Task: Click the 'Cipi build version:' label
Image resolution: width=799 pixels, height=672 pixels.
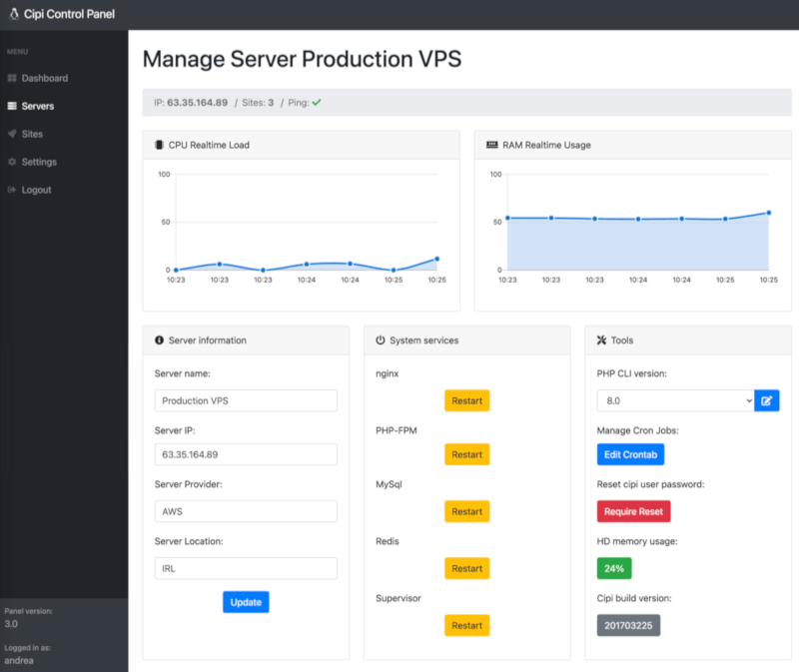Action: (634, 598)
